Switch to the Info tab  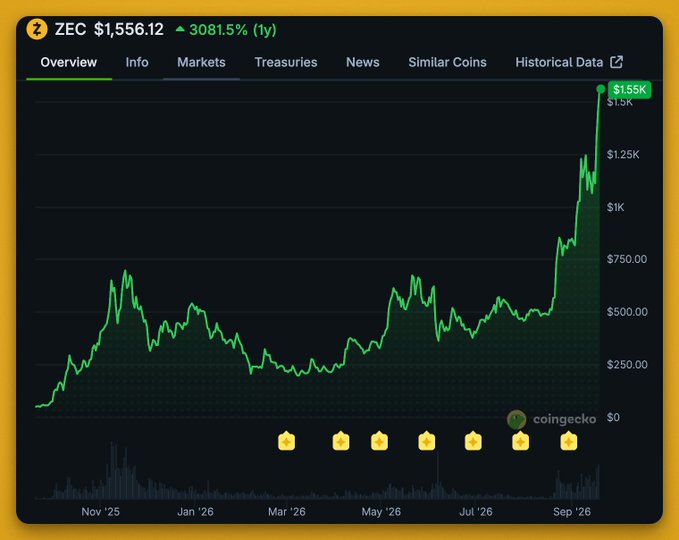pyautogui.click(x=137, y=62)
